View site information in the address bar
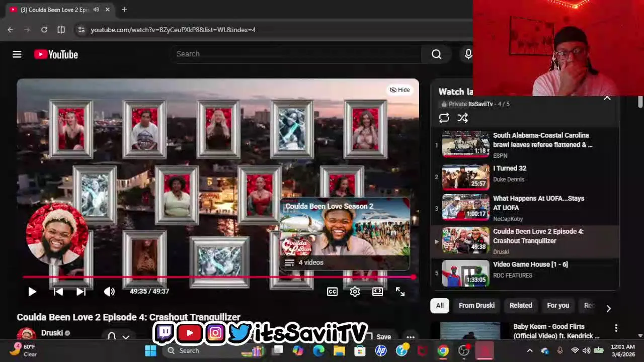 (81, 30)
